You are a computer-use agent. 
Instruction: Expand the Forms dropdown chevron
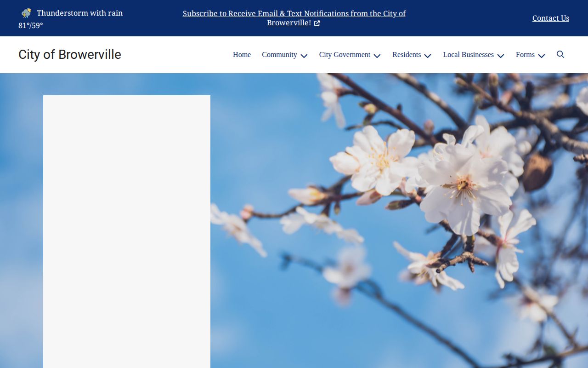(542, 56)
